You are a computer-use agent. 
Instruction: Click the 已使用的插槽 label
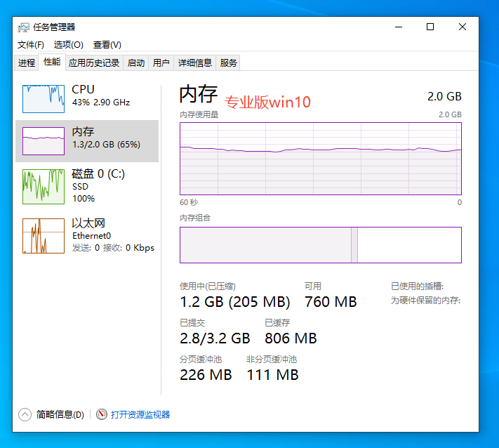[417, 286]
